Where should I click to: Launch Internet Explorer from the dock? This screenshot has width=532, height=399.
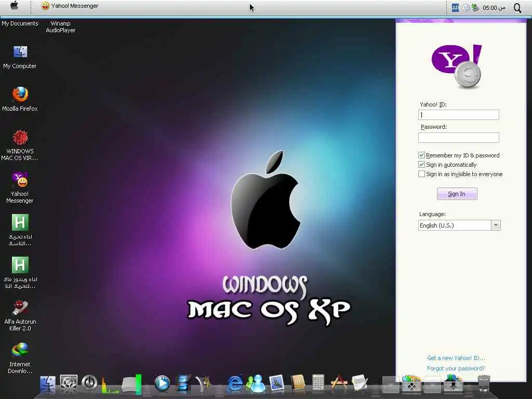point(234,384)
